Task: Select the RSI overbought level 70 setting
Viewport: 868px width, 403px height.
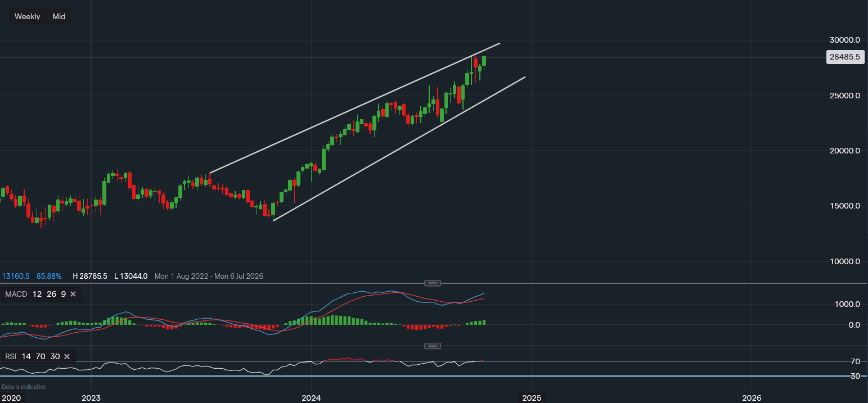Action: click(41, 356)
